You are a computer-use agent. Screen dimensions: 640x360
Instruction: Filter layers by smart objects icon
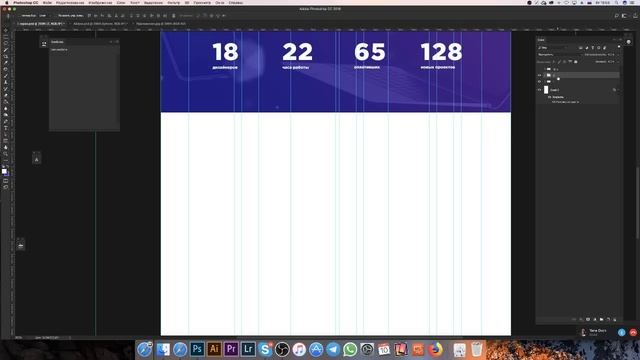pyautogui.click(x=605, y=48)
